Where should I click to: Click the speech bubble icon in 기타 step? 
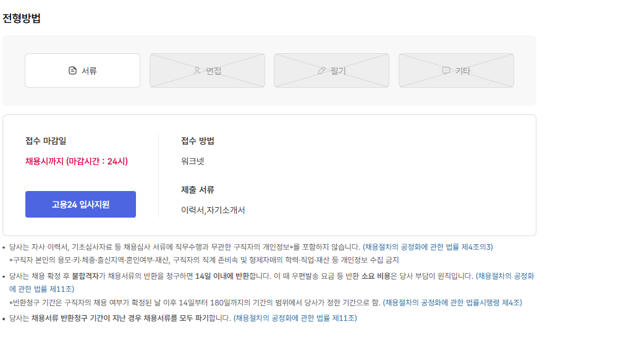pos(446,70)
